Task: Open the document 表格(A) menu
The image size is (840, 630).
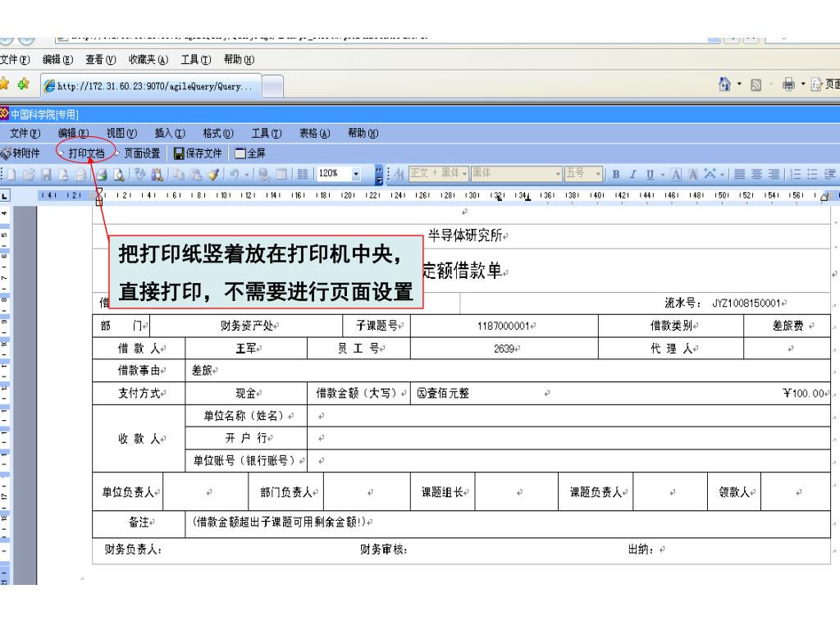Action: click(314, 133)
